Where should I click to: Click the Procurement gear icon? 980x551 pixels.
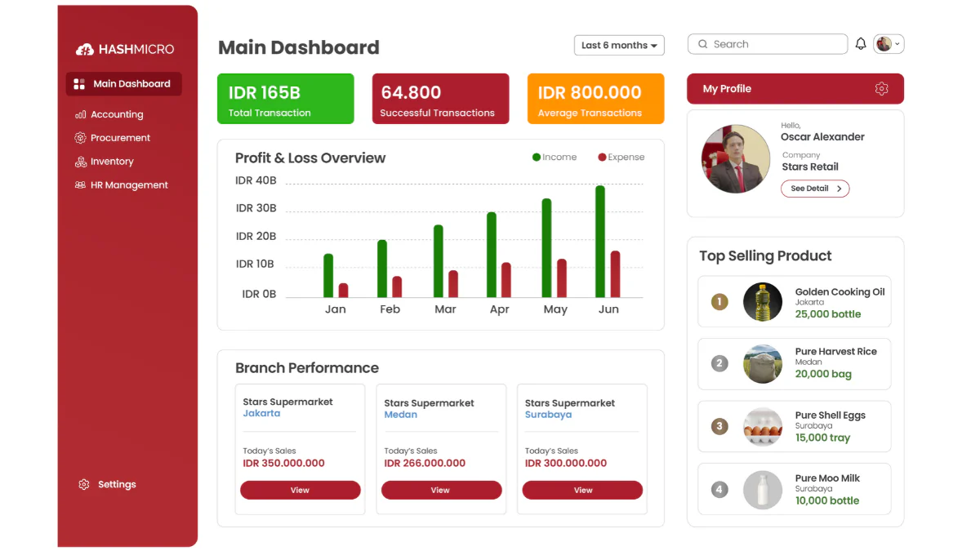coord(80,138)
